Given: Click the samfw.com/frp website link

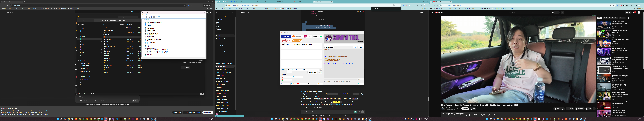Looking at the screenshot, I should (x=352, y=64).
